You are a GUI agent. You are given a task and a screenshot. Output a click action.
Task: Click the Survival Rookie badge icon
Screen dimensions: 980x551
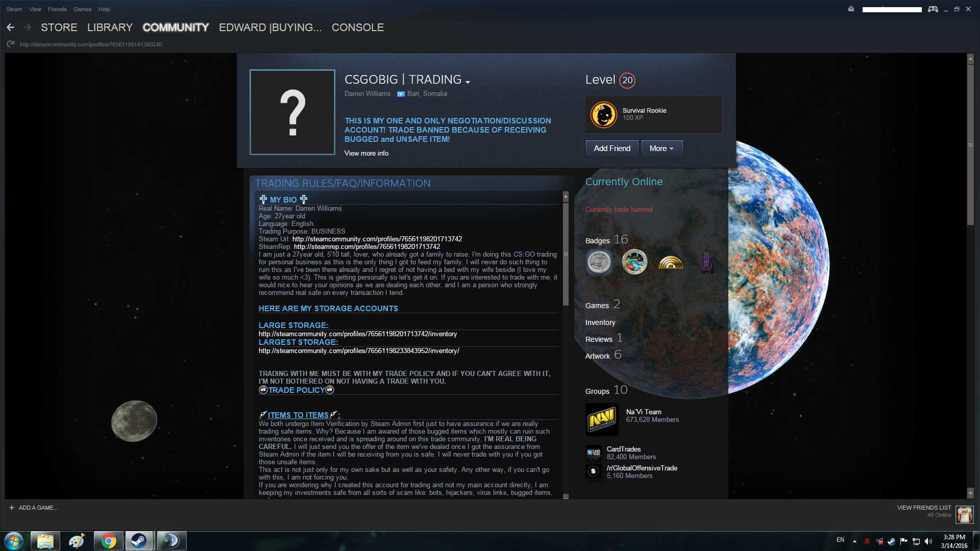(x=603, y=114)
